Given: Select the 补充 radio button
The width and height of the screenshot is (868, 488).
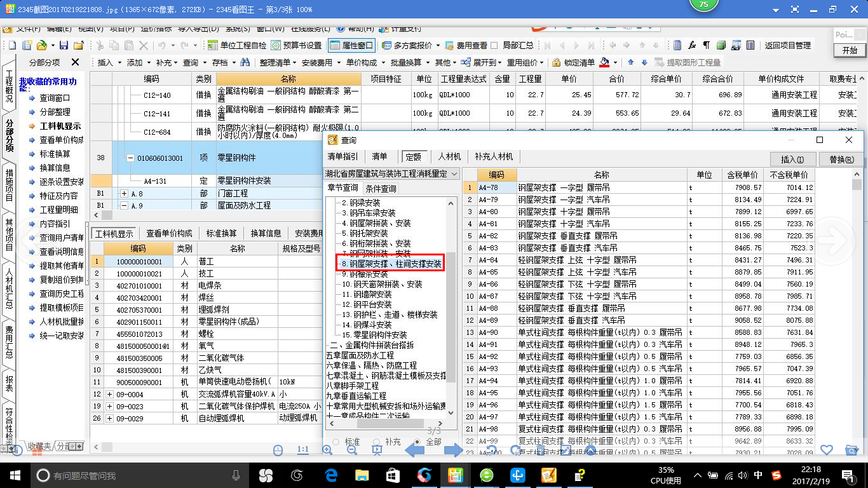Looking at the screenshot, I should click(x=377, y=442).
